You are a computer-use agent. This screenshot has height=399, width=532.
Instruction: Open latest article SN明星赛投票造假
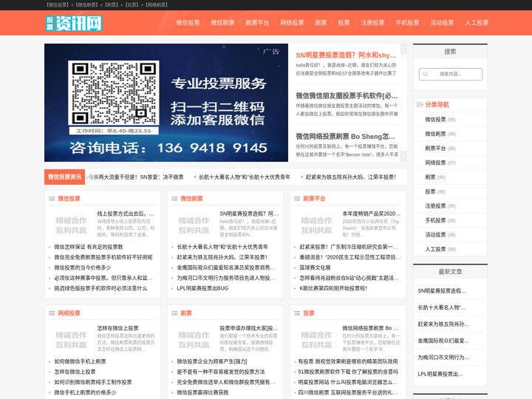coord(441,291)
